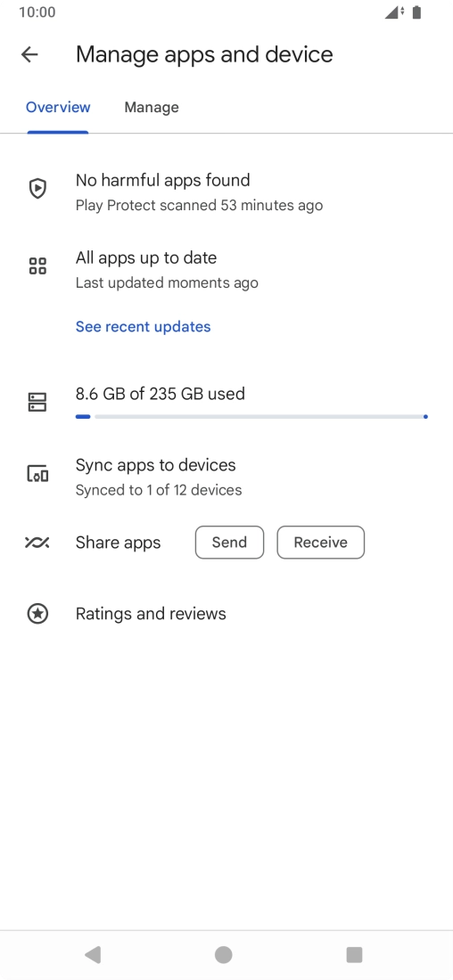Tap the storage usage progress bar
This screenshot has width=453, height=980.
251,416
